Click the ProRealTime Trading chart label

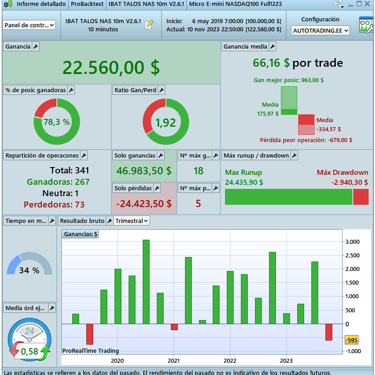point(91,351)
